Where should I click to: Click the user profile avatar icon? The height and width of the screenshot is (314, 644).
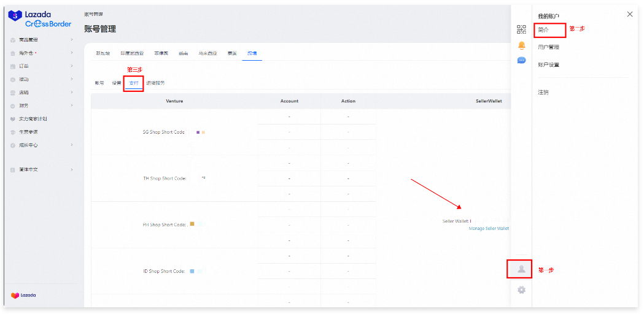521,269
